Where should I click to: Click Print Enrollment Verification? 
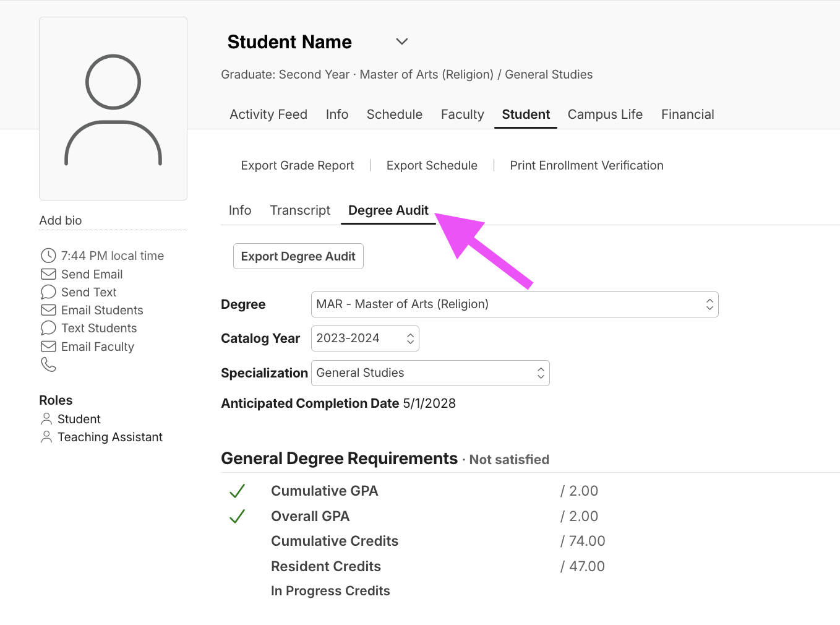pos(586,165)
